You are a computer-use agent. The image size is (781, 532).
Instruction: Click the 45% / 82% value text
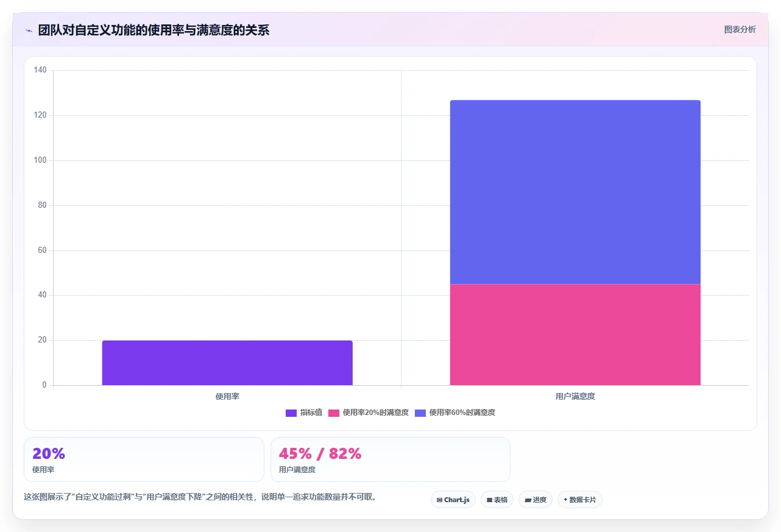[x=320, y=453]
